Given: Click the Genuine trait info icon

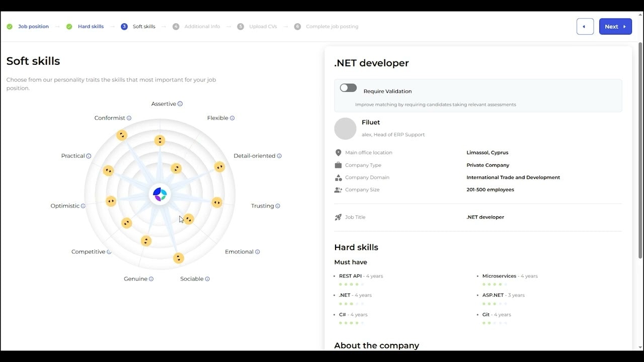Looking at the screenshot, I should click(x=151, y=279).
